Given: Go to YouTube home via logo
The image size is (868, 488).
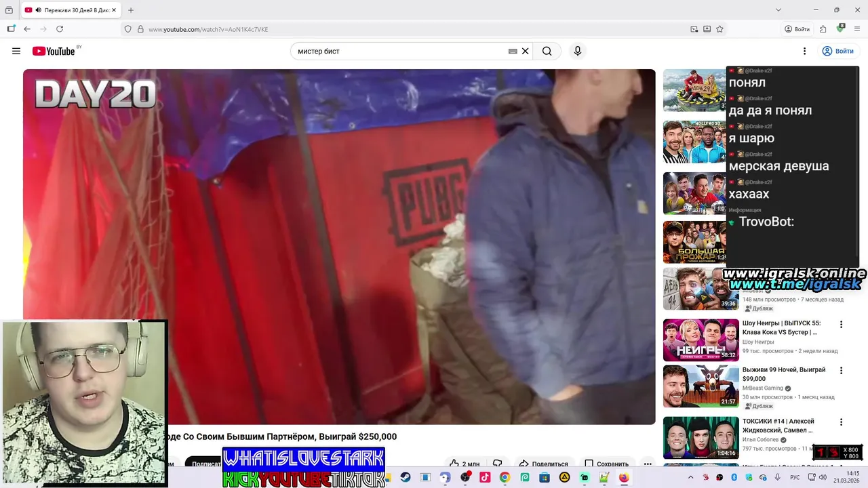Looking at the screenshot, I should tap(54, 52).
